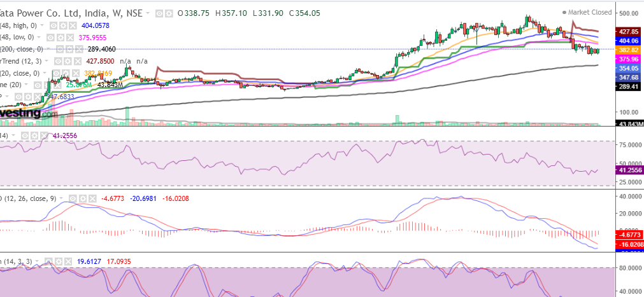Click the -20.6981 MACD legend value

click(144, 198)
